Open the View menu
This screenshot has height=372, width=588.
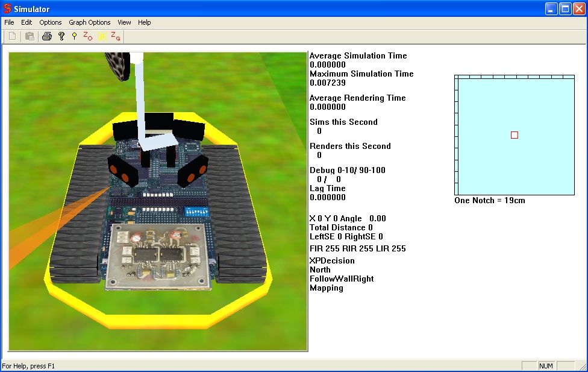pyautogui.click(x=124, y=22)
